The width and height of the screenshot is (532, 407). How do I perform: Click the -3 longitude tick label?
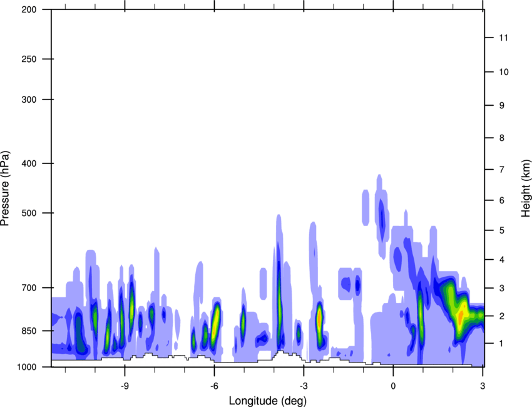[304, 386]
